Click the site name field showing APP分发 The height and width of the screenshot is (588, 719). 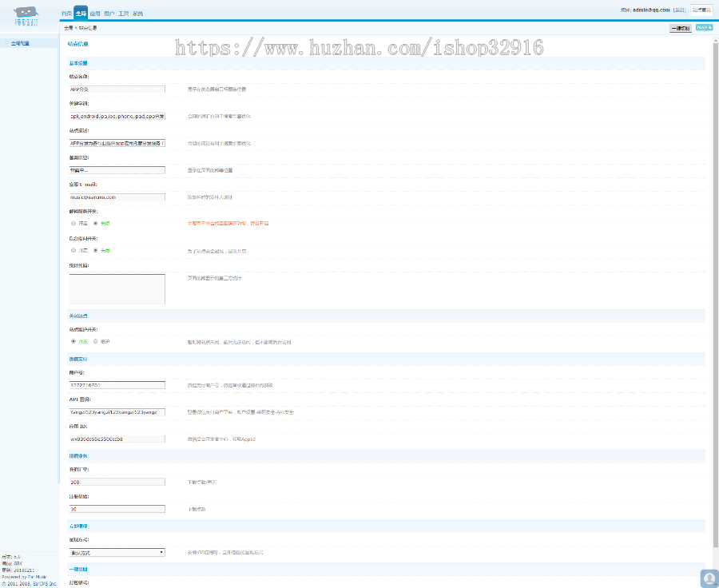tap(117, 89)
